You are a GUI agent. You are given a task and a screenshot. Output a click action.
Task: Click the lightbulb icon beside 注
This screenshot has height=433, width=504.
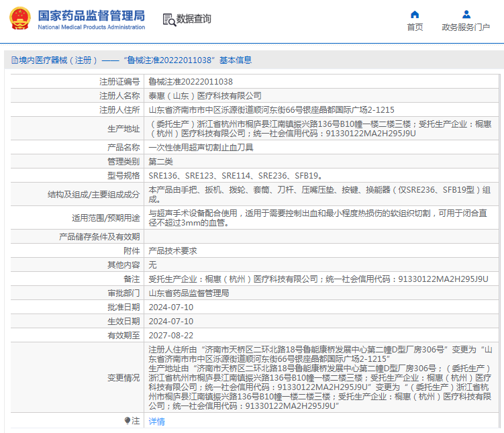[x=128, y=420]
